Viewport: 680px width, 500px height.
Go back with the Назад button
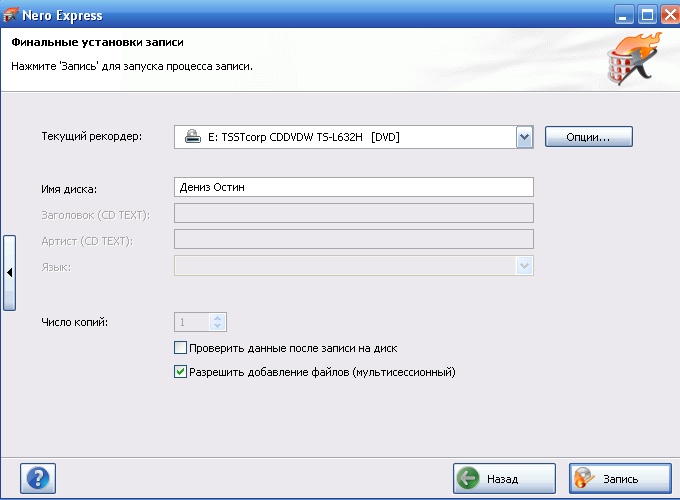point(504,479)
